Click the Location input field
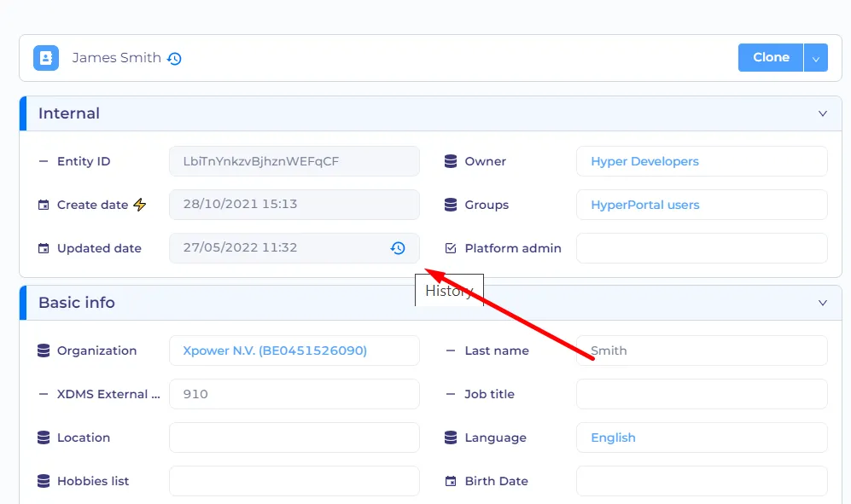The width and height of the screenshot is (851, 504). (x=294, y=437)
